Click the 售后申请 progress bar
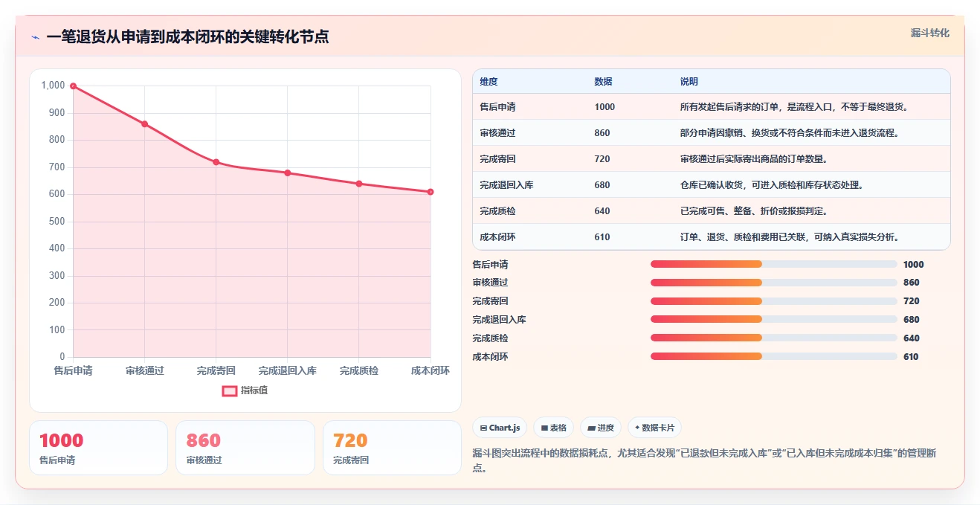Screen dimensions: 980x505 [773, 264]
